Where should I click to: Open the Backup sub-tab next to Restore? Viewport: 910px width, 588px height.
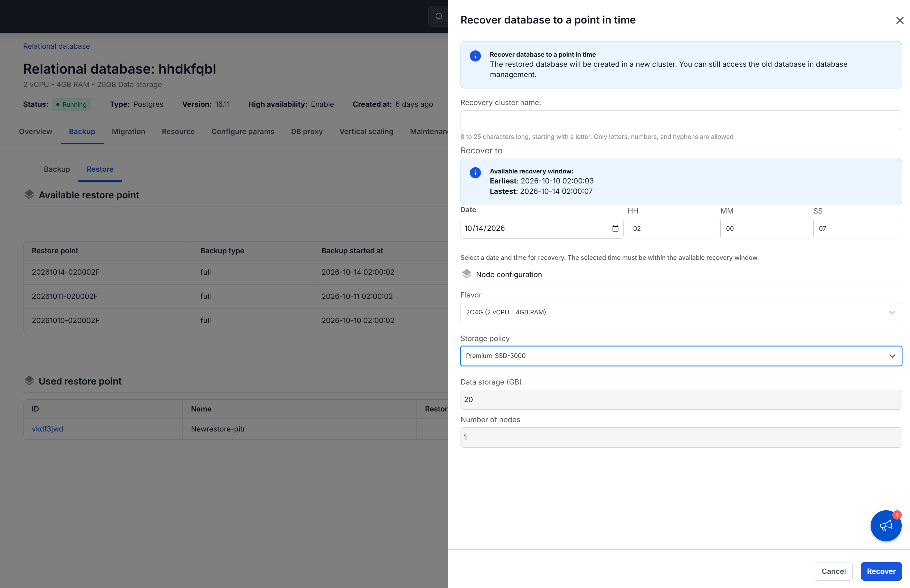pos(57,169)
